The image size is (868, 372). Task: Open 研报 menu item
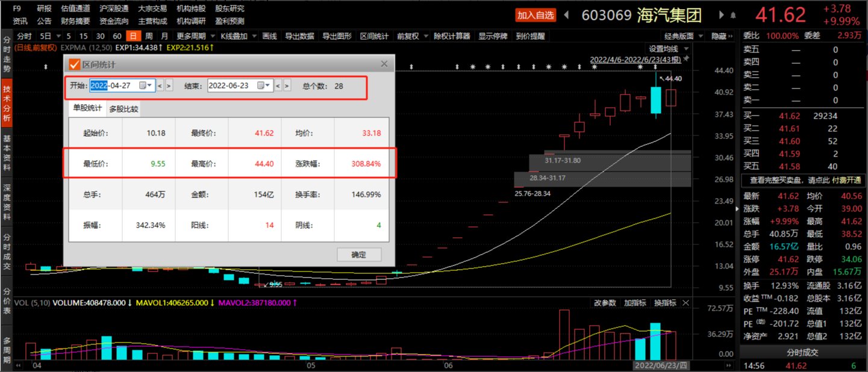[x=44, y=9]
